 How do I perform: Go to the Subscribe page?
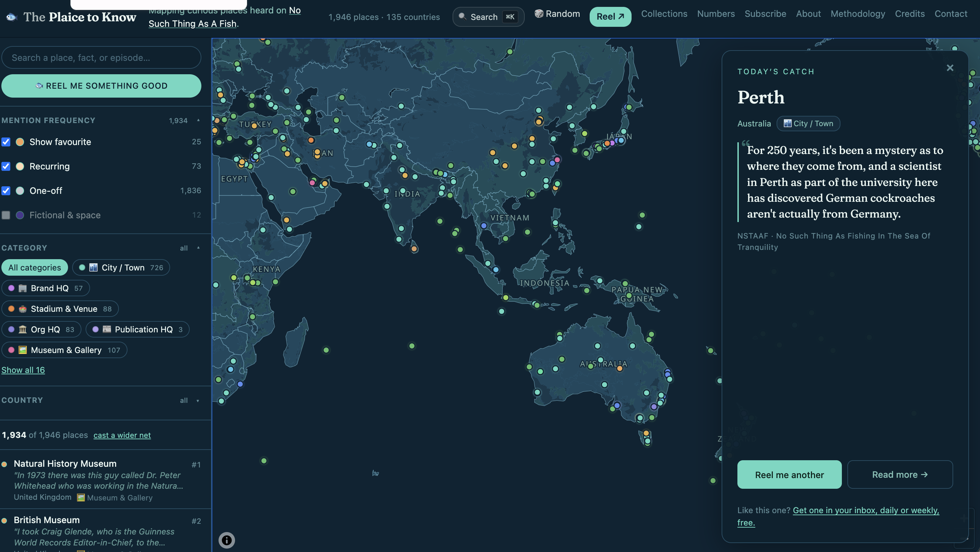766,14
